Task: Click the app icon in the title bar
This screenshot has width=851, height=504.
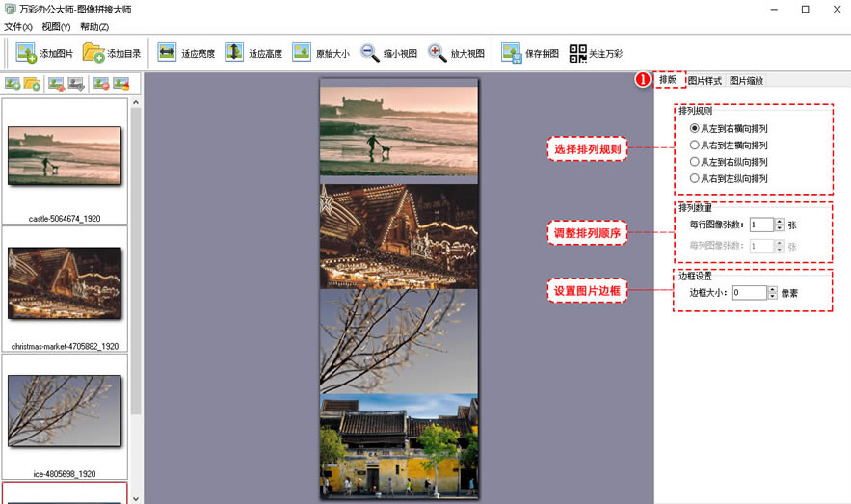Action: [x=10, y=9]
